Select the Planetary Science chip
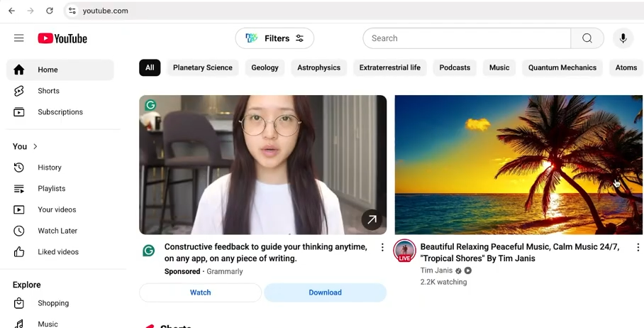The height and width of the screenshot is (328, 644). [202, 68]
